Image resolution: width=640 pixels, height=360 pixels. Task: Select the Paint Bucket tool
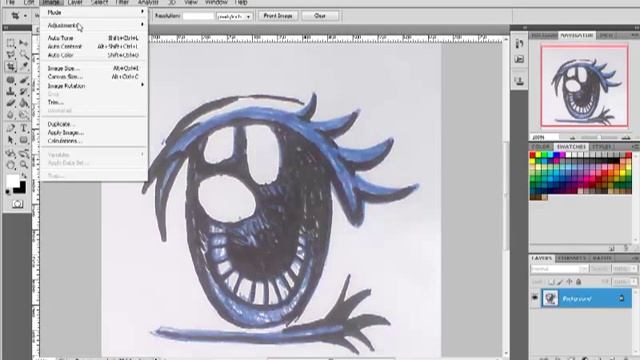(24, 103)
